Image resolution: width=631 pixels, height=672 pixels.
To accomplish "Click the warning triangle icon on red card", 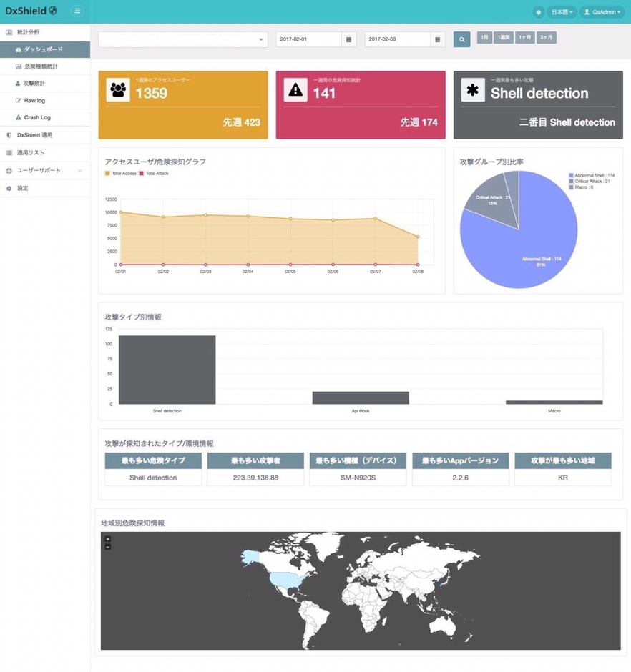I will (x=295, y=90).
